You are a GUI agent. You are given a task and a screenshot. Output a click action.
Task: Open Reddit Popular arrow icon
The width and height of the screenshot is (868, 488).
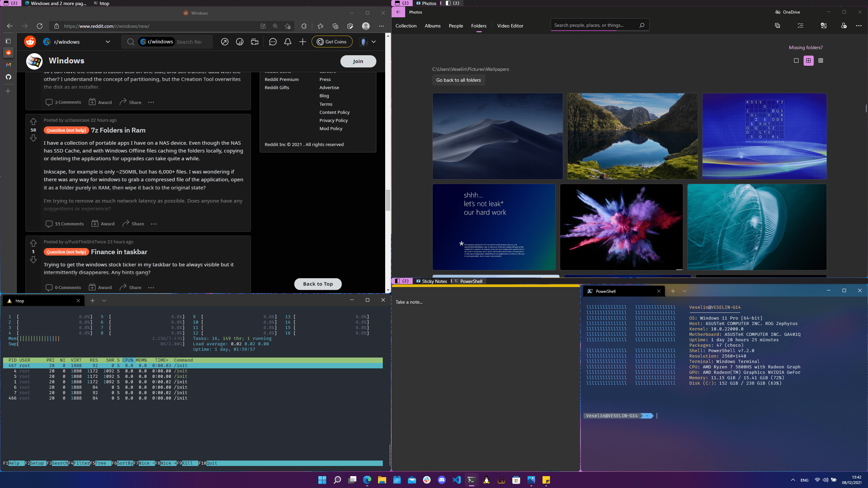(x=224, y=42)
